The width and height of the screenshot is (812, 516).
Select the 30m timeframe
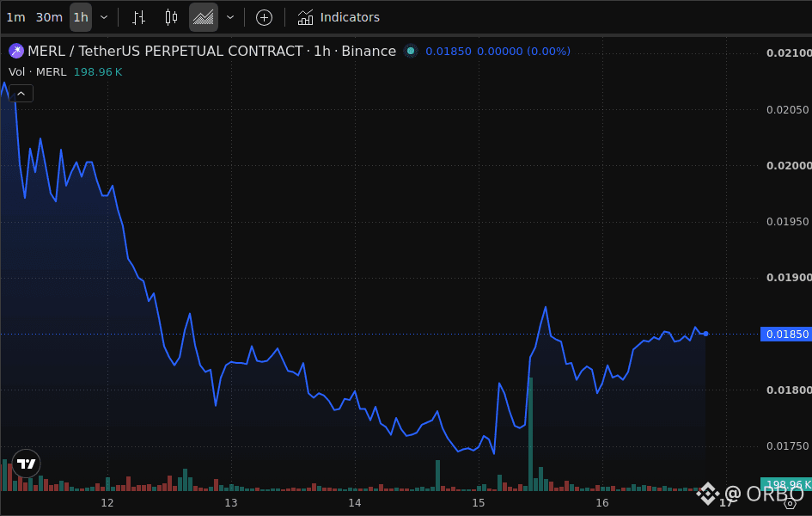(x=49, y=17)
